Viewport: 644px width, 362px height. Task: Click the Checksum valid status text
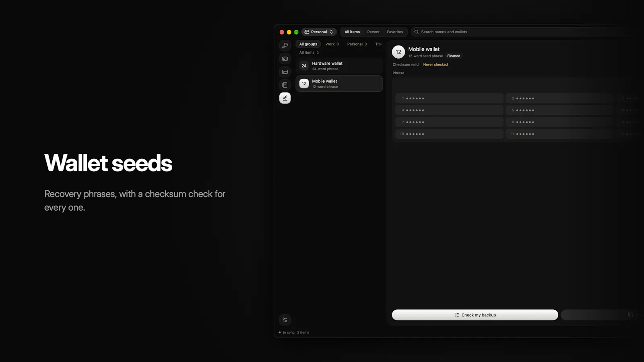(406, 64)
